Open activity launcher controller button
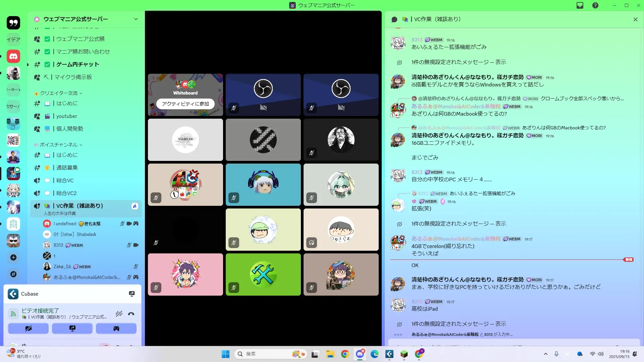The width and height of the screenshot is (644, 362). (116, 328)
